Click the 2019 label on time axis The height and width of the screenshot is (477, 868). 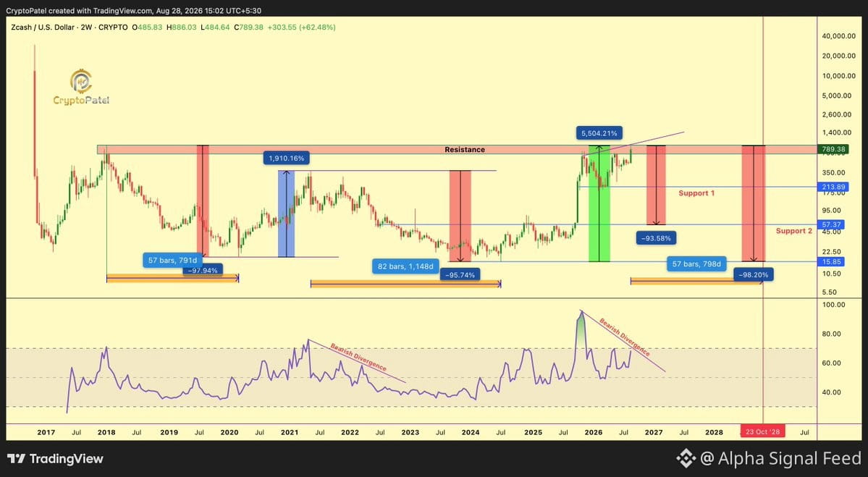[169, 432]
